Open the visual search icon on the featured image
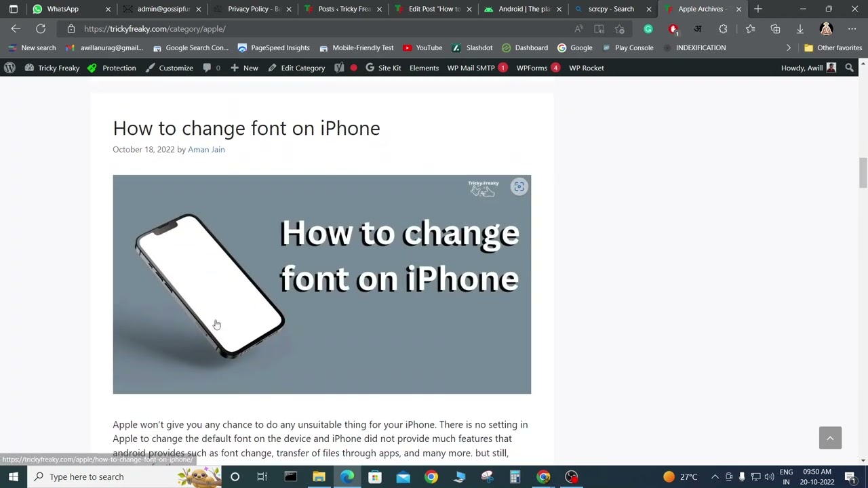Viewport: 868px width, 488px height. coord(519,187)
